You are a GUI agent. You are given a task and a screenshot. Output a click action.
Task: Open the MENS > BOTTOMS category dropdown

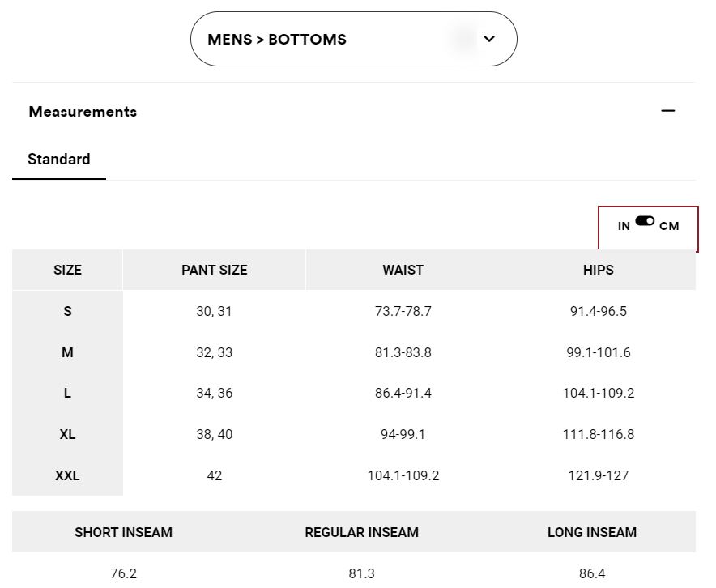[353, 39]
